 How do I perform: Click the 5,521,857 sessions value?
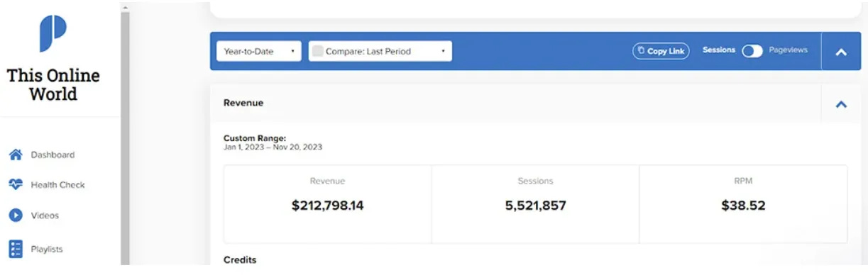(535, 206)
